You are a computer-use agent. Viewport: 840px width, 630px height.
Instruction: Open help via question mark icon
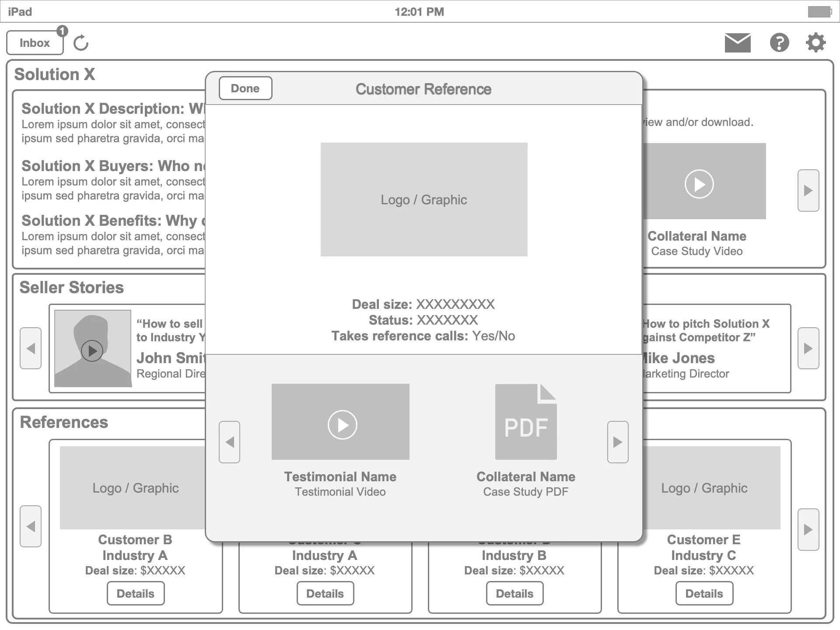click(779, 42)
